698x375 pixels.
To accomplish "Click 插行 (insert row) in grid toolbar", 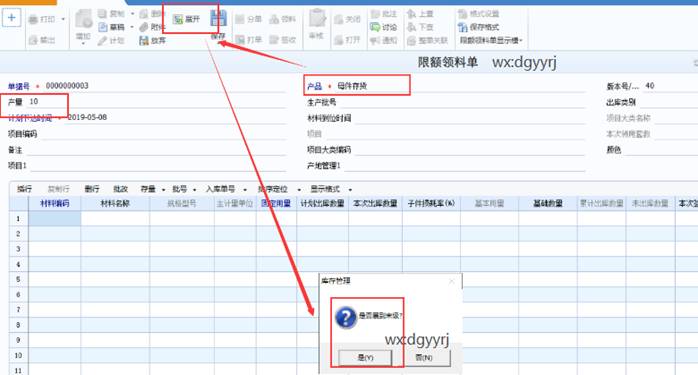I will pyautogui.click(x=24, y=189).
